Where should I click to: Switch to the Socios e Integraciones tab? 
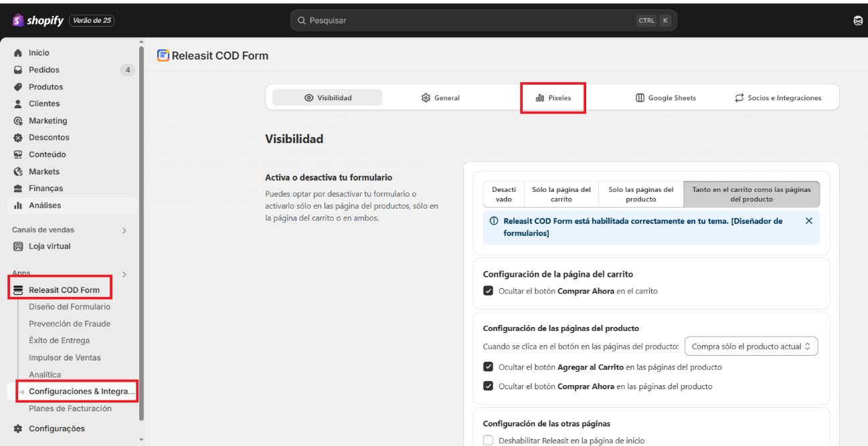778,98
